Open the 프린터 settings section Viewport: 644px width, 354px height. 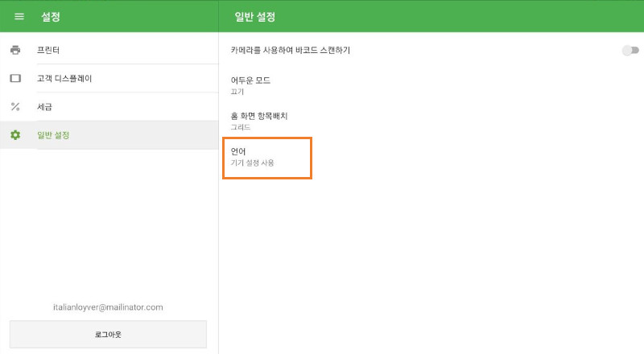pos(49,50)
